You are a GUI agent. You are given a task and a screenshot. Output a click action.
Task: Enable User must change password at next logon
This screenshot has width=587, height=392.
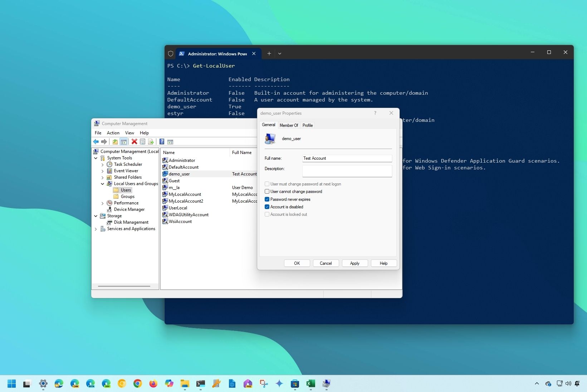point(267,184)
